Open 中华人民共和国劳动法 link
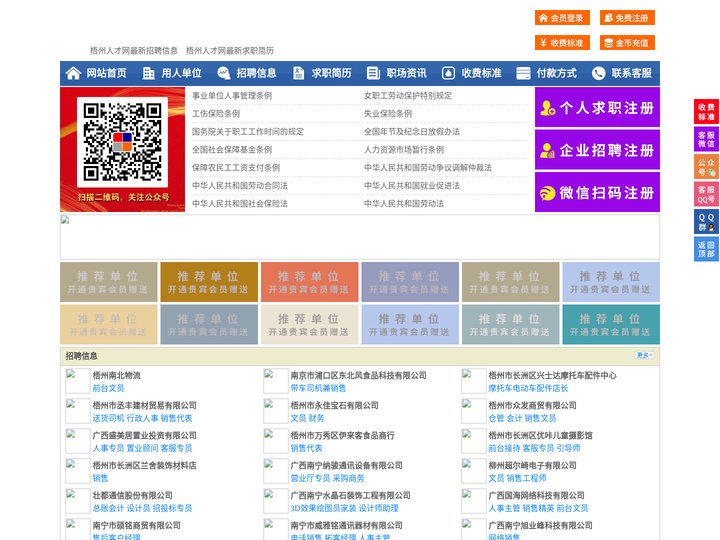 point(404,203)
